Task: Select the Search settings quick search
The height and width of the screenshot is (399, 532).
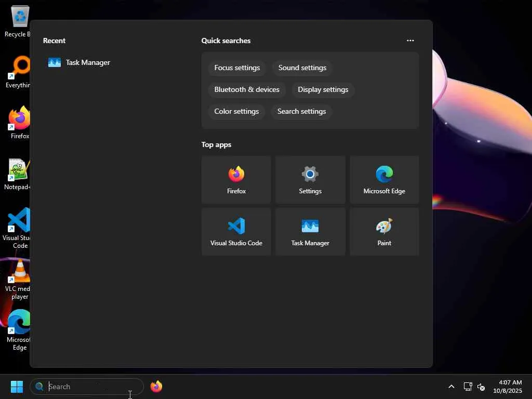Action: [x=302, y=111]
